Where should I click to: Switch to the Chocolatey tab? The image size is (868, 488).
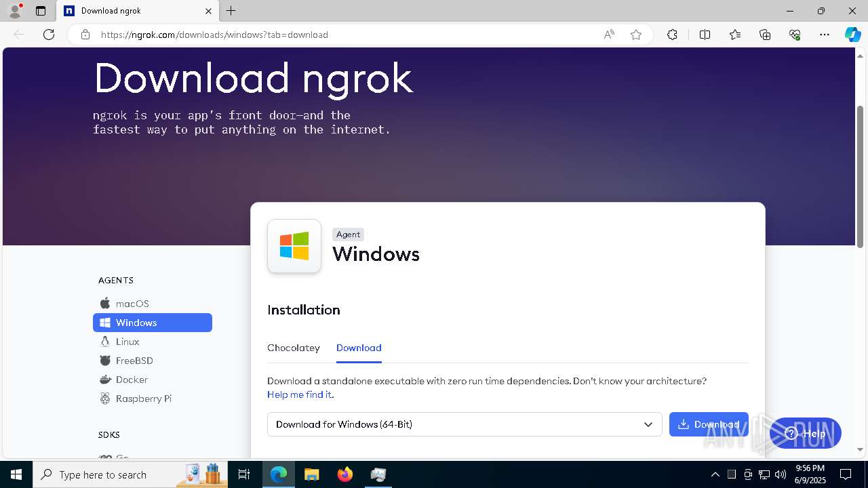(x=294, y=348)
